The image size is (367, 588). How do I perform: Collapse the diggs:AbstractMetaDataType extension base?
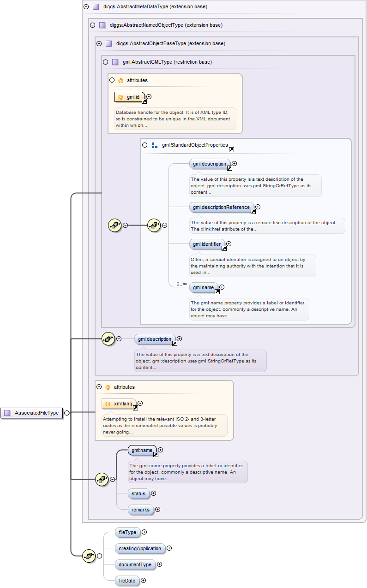(x=86, y=7)
